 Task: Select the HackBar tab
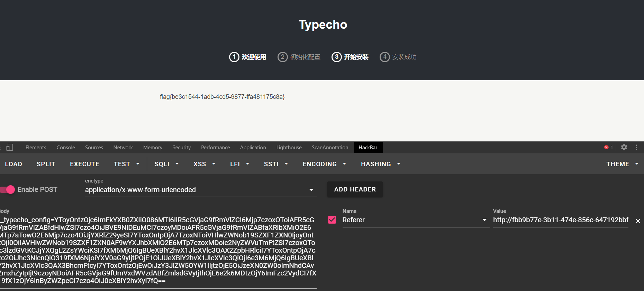[368, 148]
